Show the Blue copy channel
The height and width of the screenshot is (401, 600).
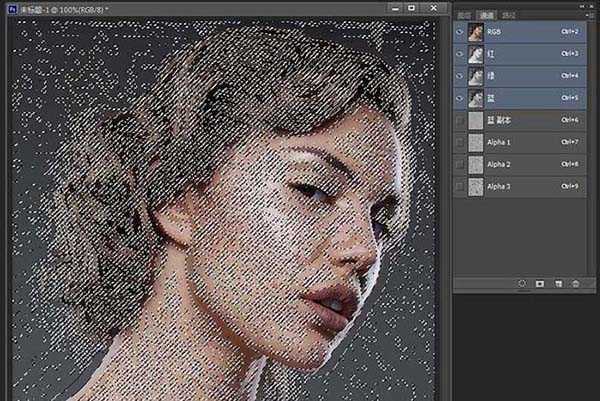[459, 120]
